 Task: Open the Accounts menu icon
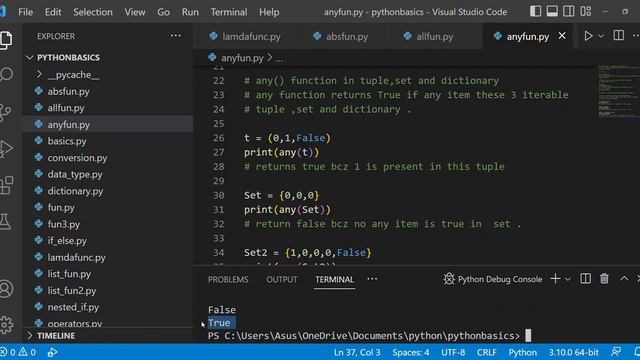pyautogui.click(x=6, y=289)
